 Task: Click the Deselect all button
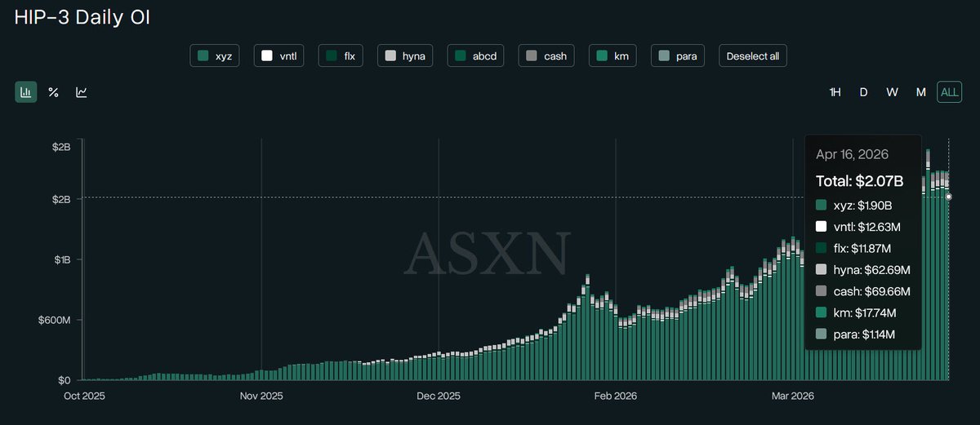[x=752, y=56]
